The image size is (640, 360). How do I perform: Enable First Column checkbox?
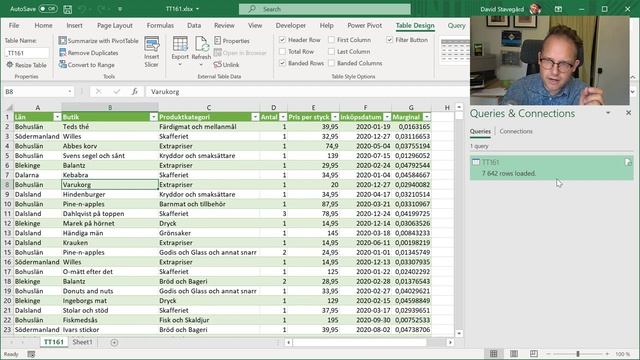tap(331, 40)
